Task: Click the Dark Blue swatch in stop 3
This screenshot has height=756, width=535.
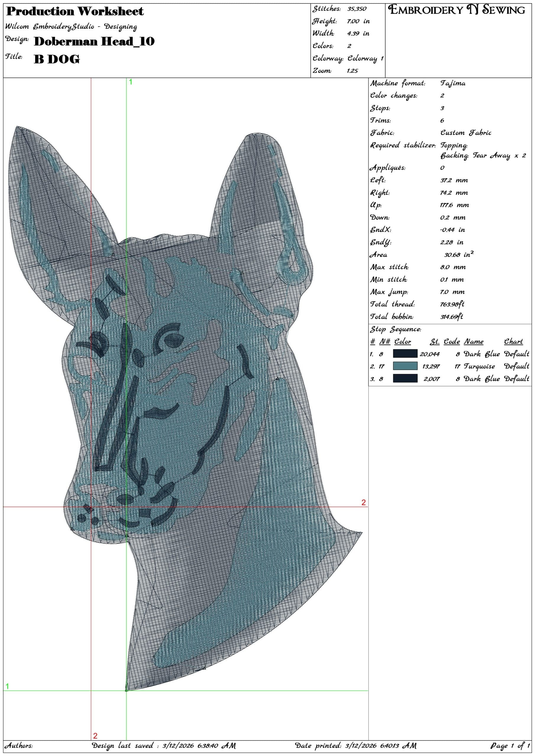Action: [x=405, y=378]
